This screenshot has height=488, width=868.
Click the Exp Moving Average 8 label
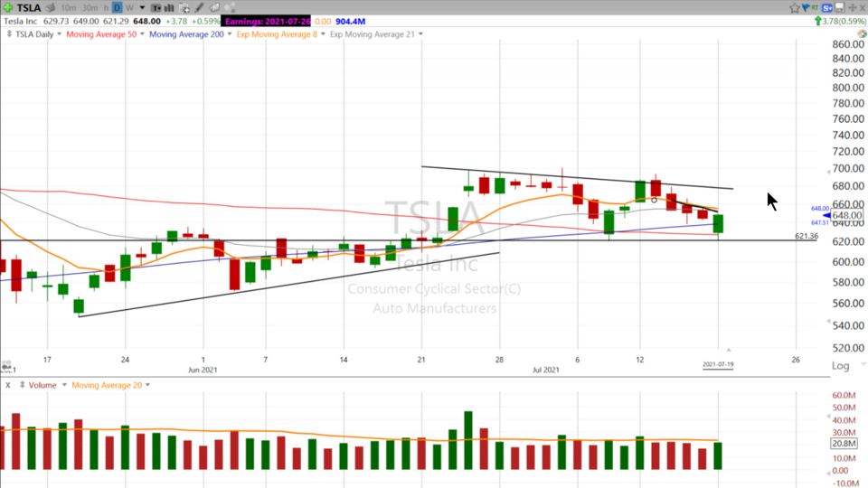(x=277, y=34)
